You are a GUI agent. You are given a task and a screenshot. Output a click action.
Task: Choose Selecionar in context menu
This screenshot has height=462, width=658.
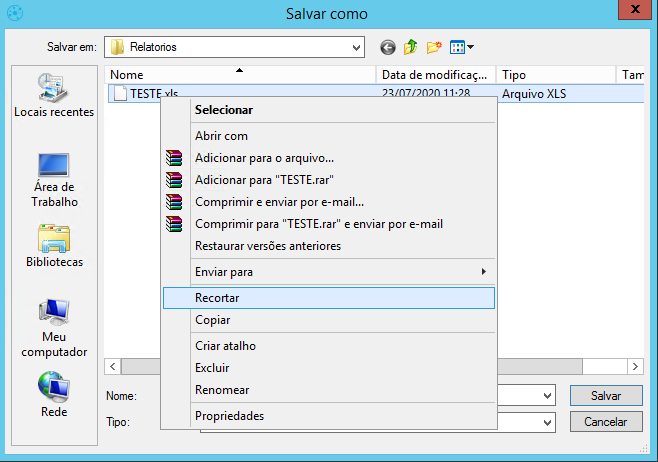(329, 110)
